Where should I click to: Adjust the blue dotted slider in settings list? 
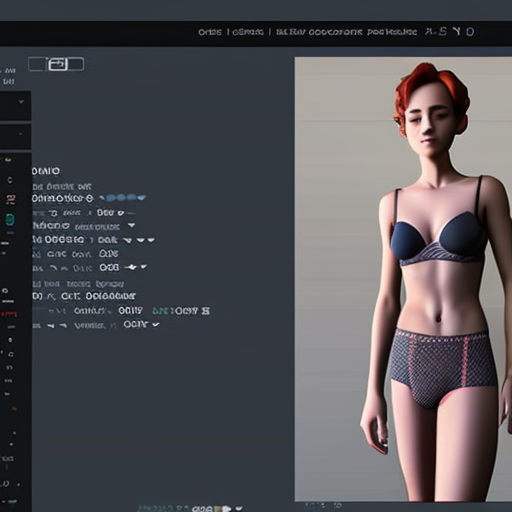tap(122, 198)
